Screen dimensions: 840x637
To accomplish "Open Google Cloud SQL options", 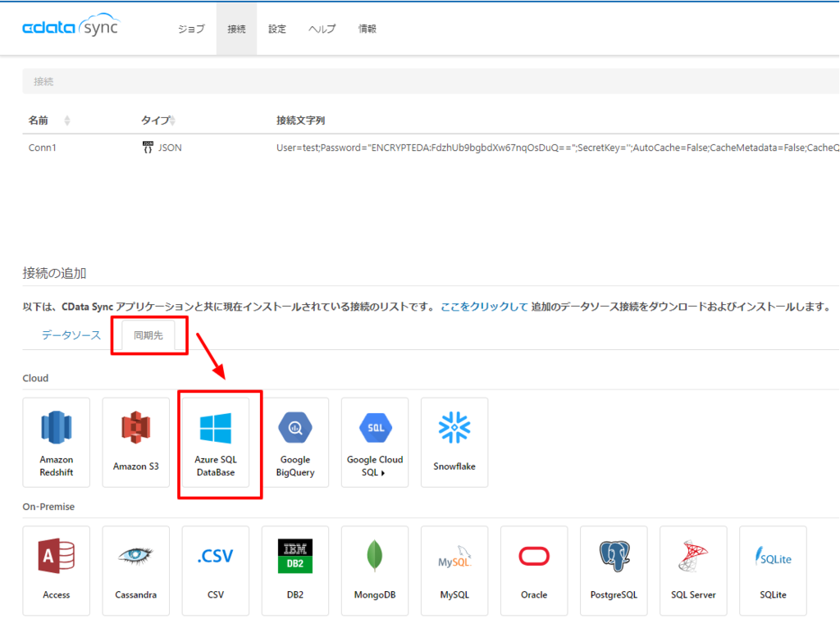I will 375,442.
